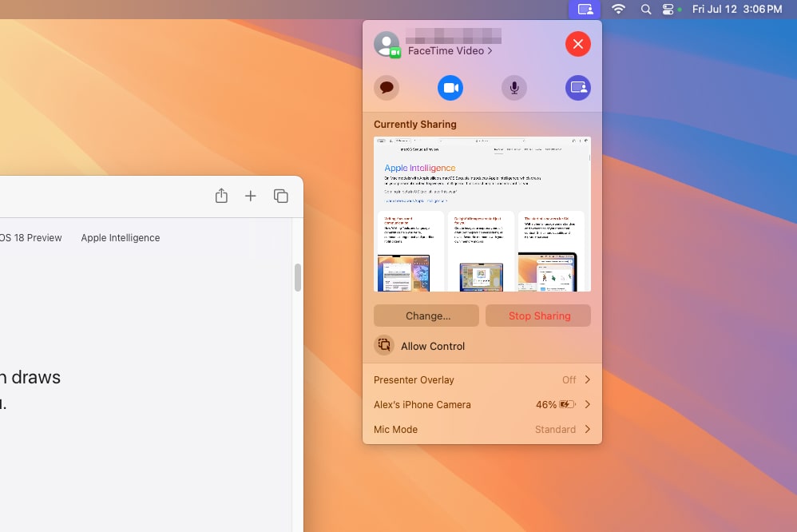Expand the Mic Mode chevron
The height and width of the screenshot is (532, 797).
point(588,429)
